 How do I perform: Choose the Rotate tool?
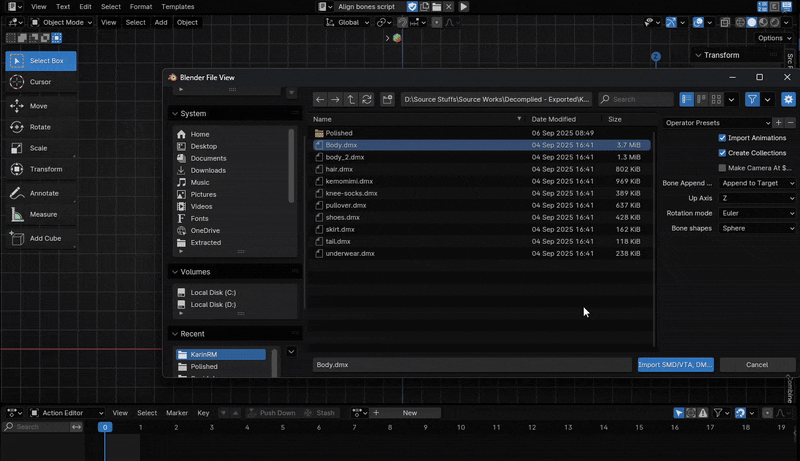tap(41, 127)
